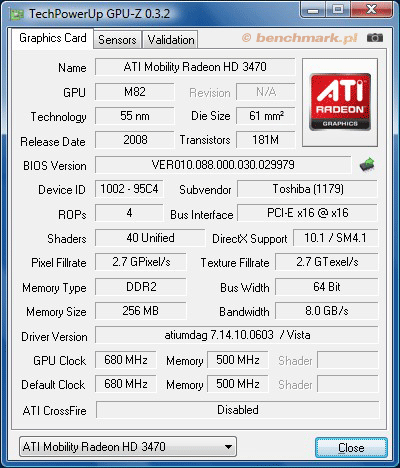The height and width of the screenshot is (468, 400).
Task: Click the Bus Interface PCI-E field
Action: pos(308,213)
